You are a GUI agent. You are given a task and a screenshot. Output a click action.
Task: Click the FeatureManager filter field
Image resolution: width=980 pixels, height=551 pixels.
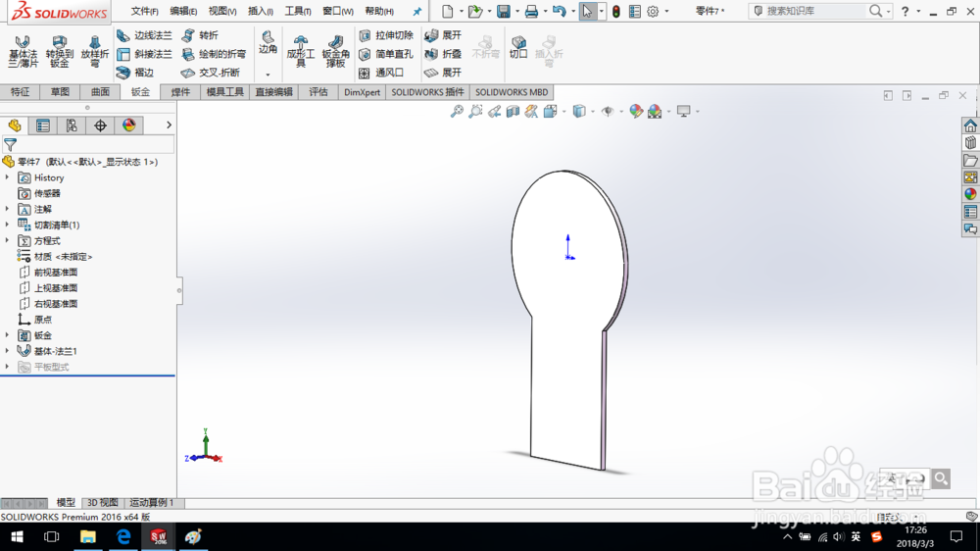coord(88,144)
